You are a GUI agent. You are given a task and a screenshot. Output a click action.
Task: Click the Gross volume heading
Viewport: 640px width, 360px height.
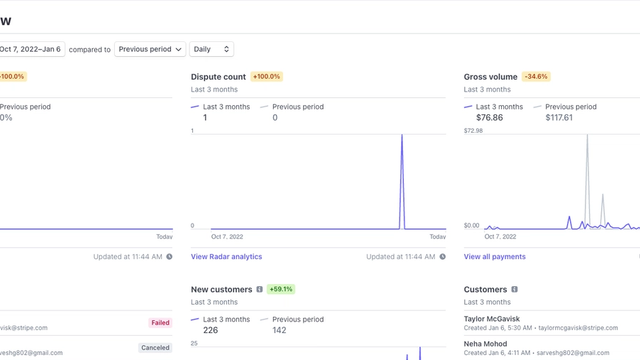[490, 77]
